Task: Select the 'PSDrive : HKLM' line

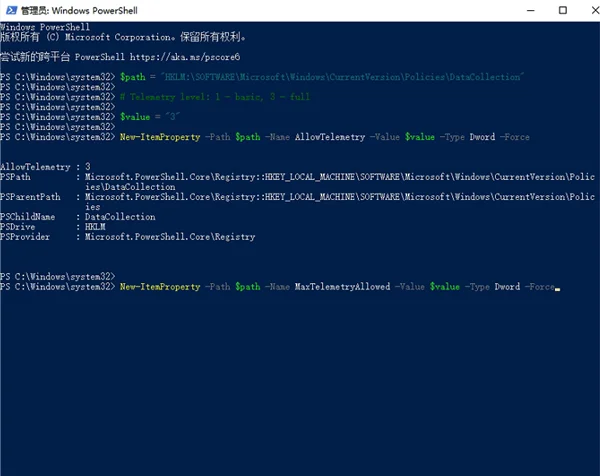Action: [x=53, y=227]
